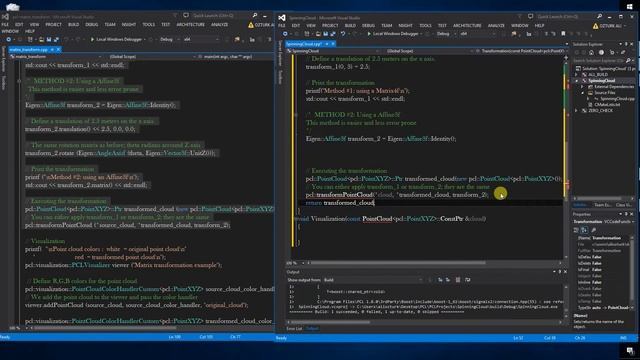Pin SpinningCloud.cpp tab via pin icon
The image size is (640, 360).
pos(327,44)
